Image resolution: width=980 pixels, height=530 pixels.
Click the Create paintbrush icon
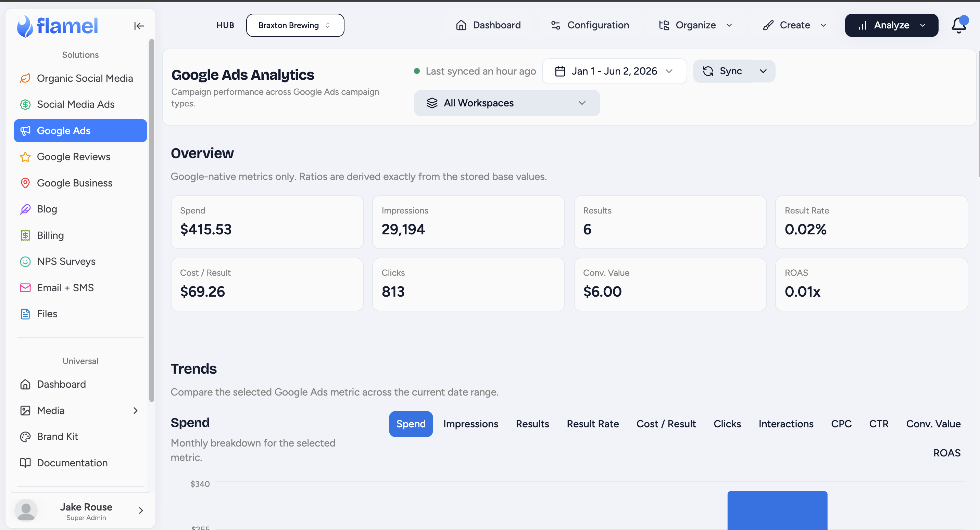tap(768, 25)
